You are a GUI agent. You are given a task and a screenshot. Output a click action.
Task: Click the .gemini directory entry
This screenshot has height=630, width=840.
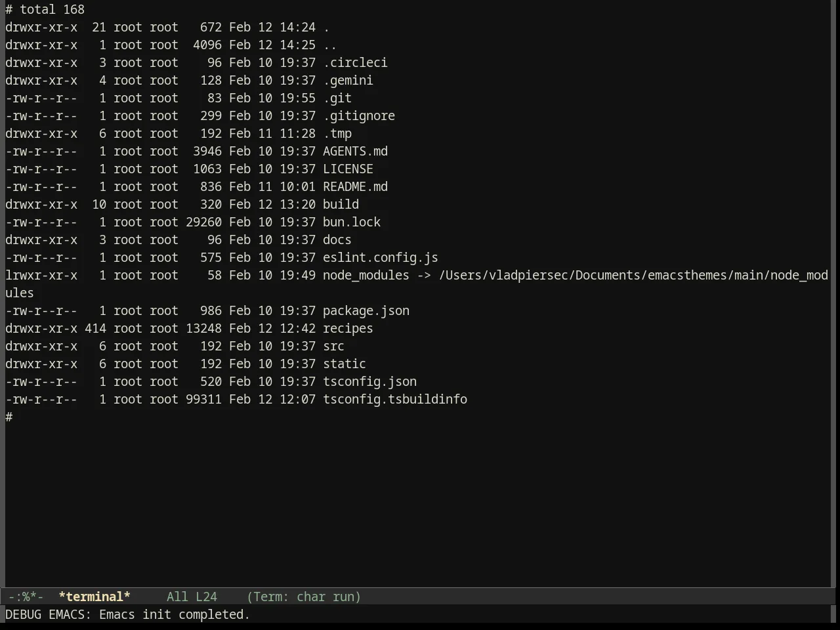348,80
